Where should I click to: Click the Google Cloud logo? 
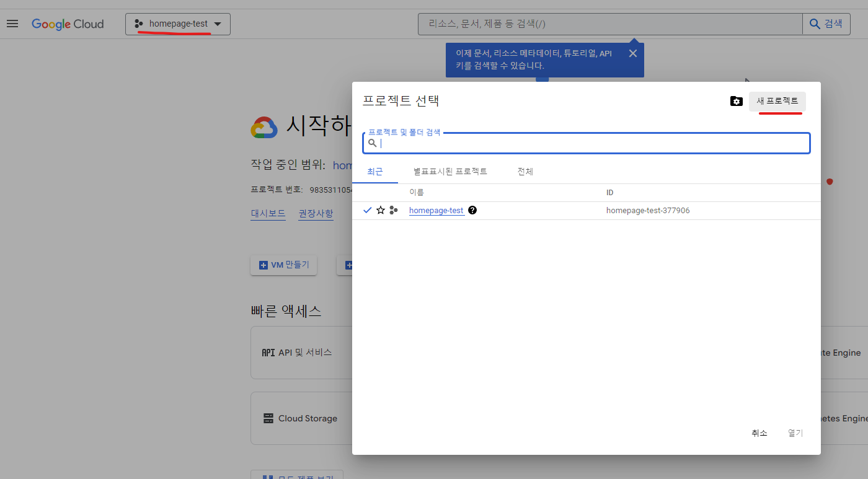point(68,24)
